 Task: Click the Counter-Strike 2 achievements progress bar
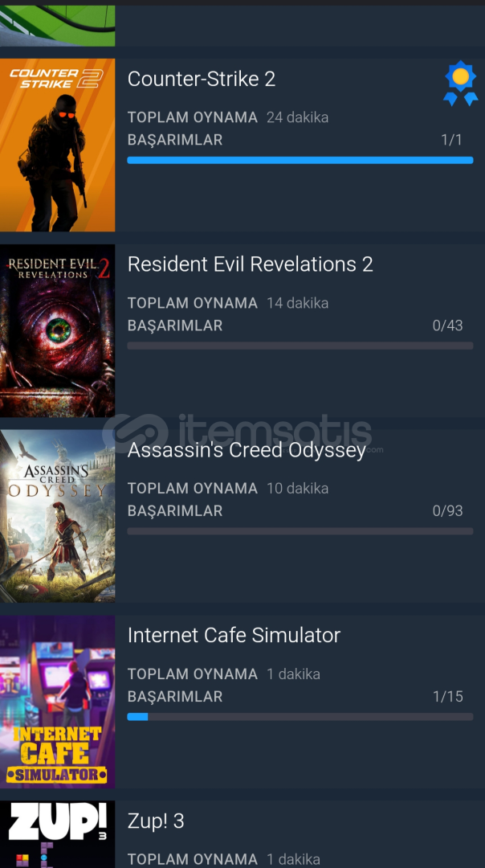click(x=300, y=160)
